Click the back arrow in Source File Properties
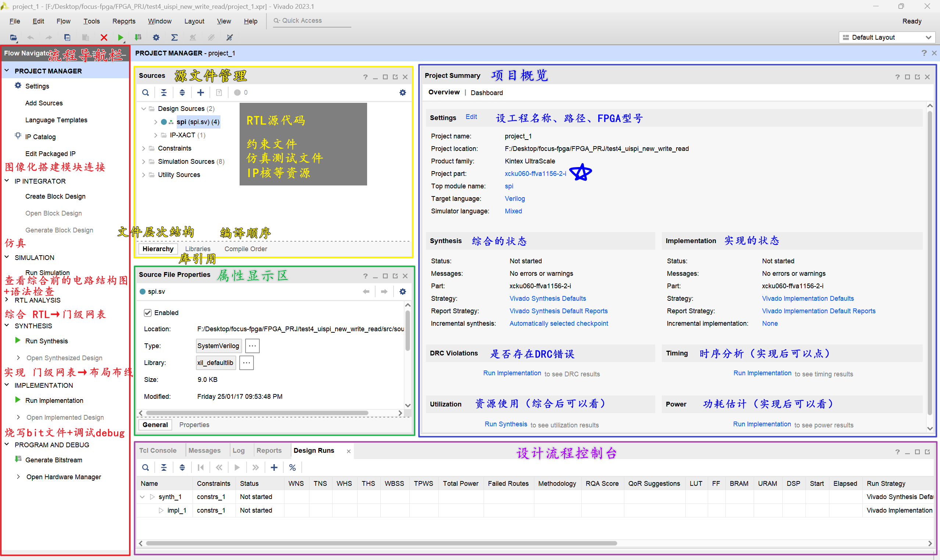 pos(366,291)
